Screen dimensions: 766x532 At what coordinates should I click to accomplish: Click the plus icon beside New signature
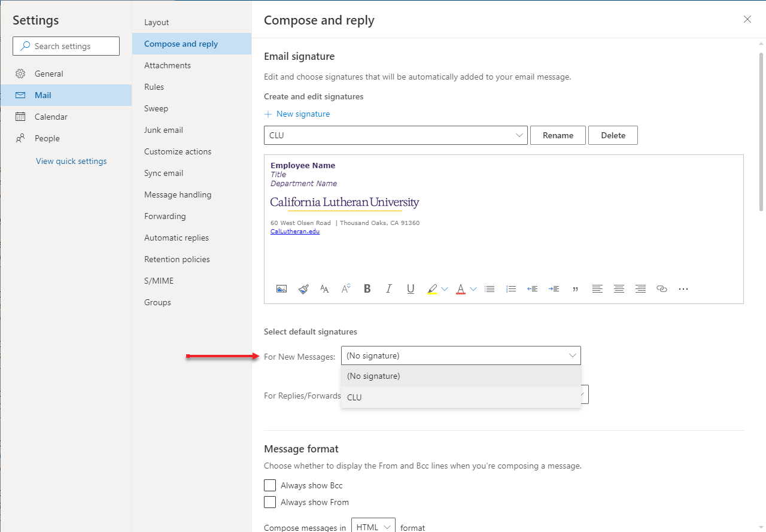pos(268,114)
